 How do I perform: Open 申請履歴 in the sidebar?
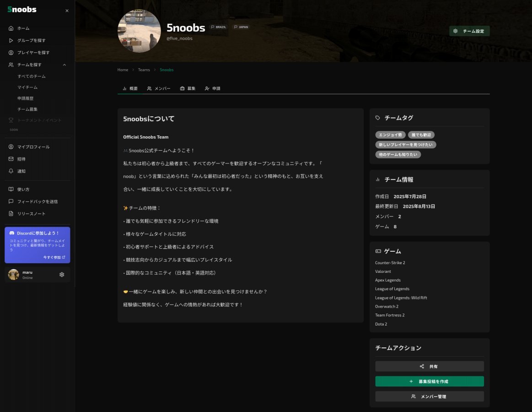point(26,98)
